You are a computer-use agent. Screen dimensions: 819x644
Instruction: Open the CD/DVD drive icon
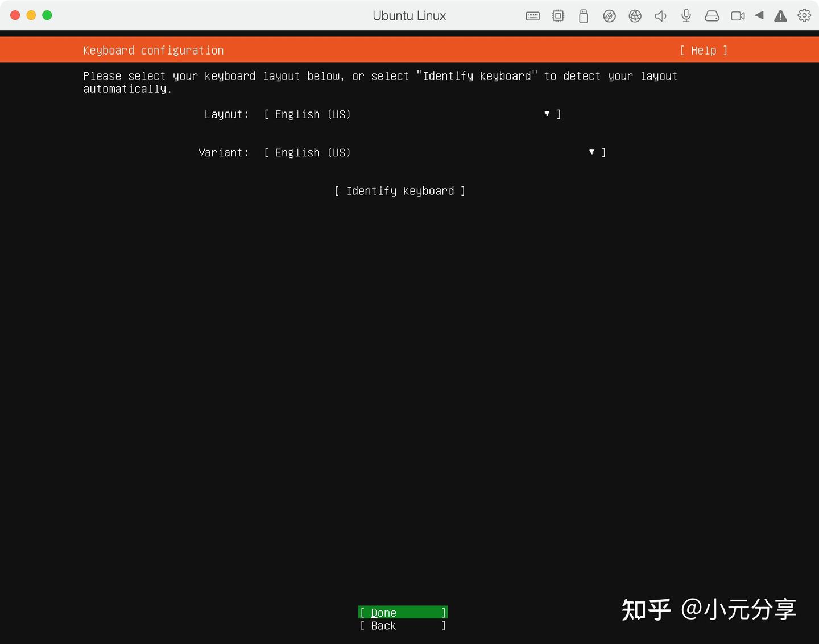(x=609, y=15)
